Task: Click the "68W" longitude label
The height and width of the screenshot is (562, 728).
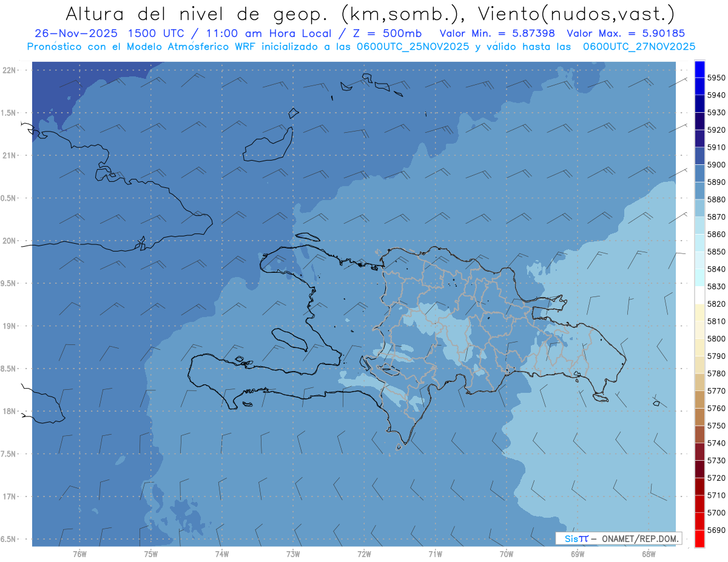Action: [649, 554]
